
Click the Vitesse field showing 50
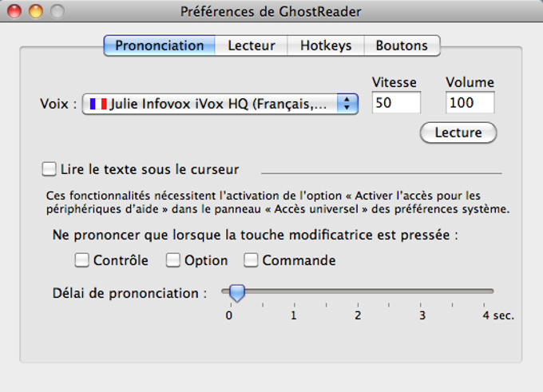coord(396,102)
